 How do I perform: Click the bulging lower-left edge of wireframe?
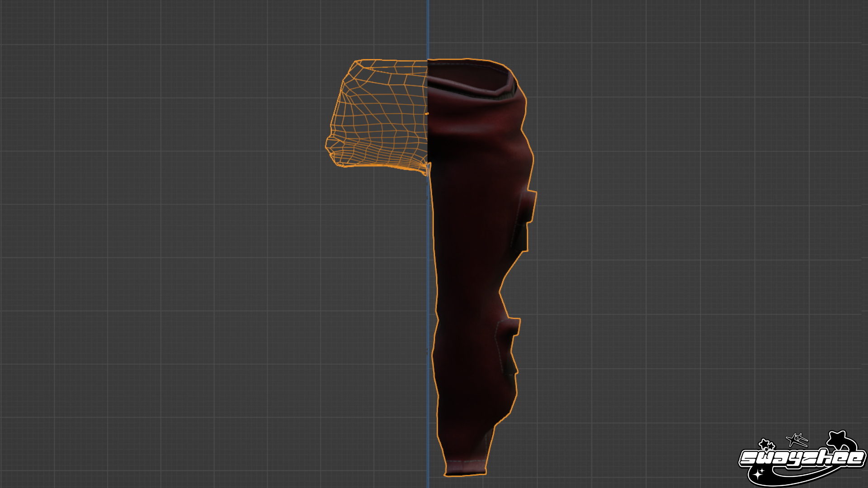(x=332, y=147)
